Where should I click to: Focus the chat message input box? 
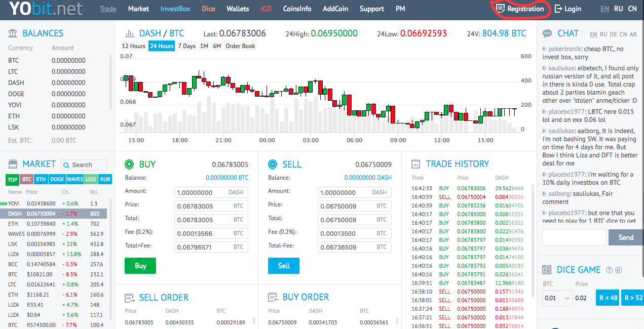click(x=574, y=237)
